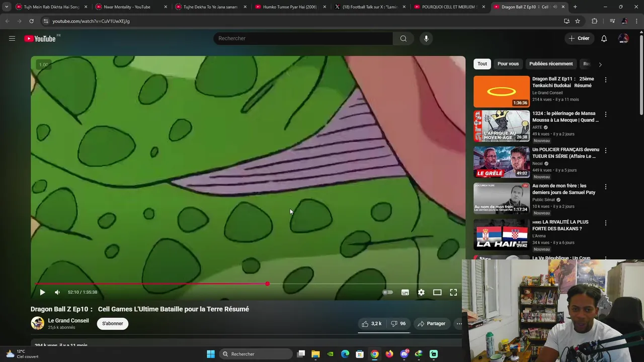Screen dimensions: 644x362
Task: Open YouTube notifications bell
Action: pos(604,38)
